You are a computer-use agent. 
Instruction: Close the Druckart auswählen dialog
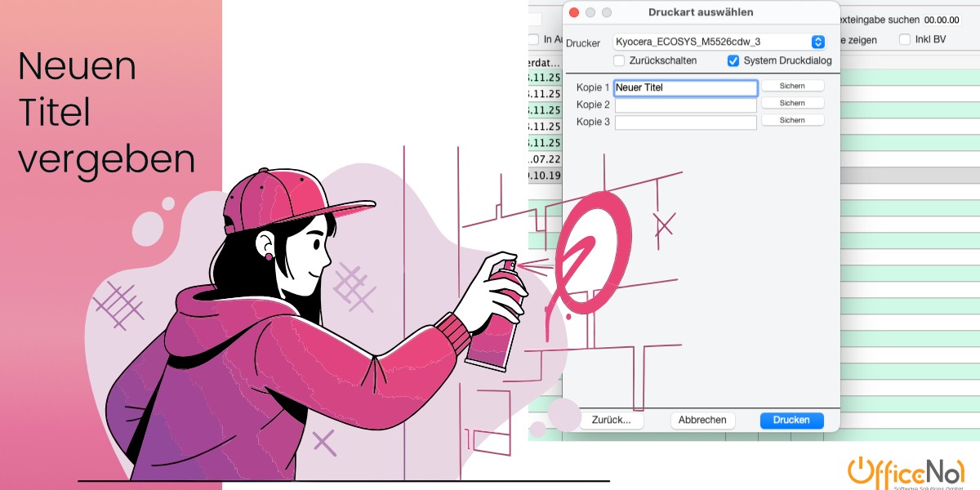coord(573,12)
